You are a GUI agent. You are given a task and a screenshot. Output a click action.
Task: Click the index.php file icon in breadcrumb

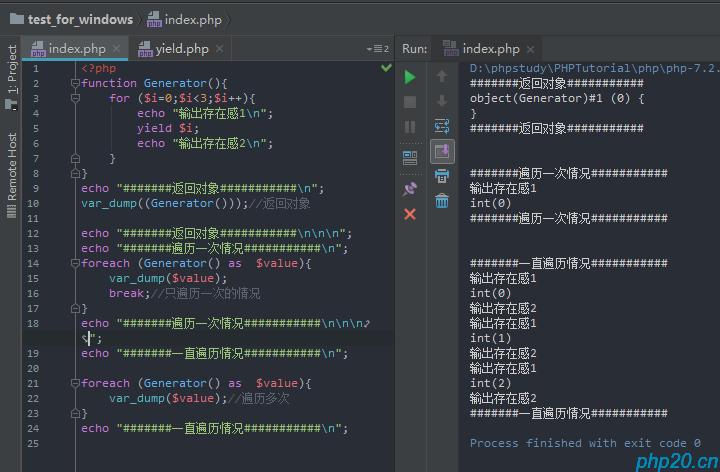tap(154, 19)
